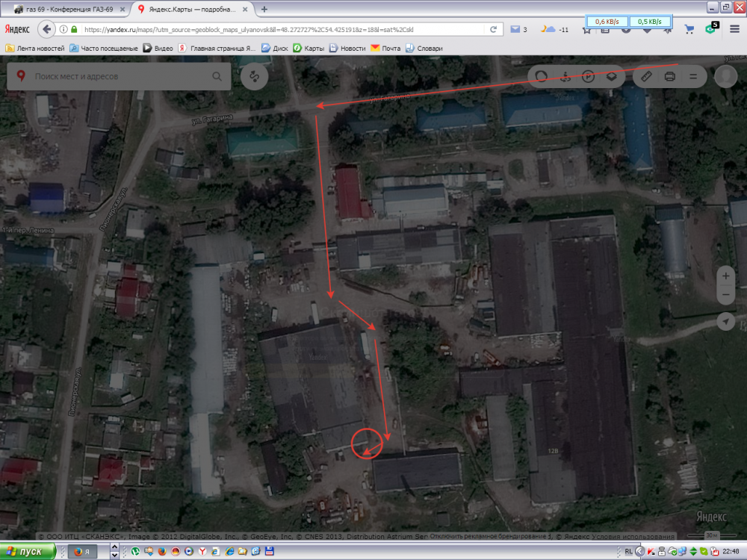Click the print map icon

click(670, 76)
